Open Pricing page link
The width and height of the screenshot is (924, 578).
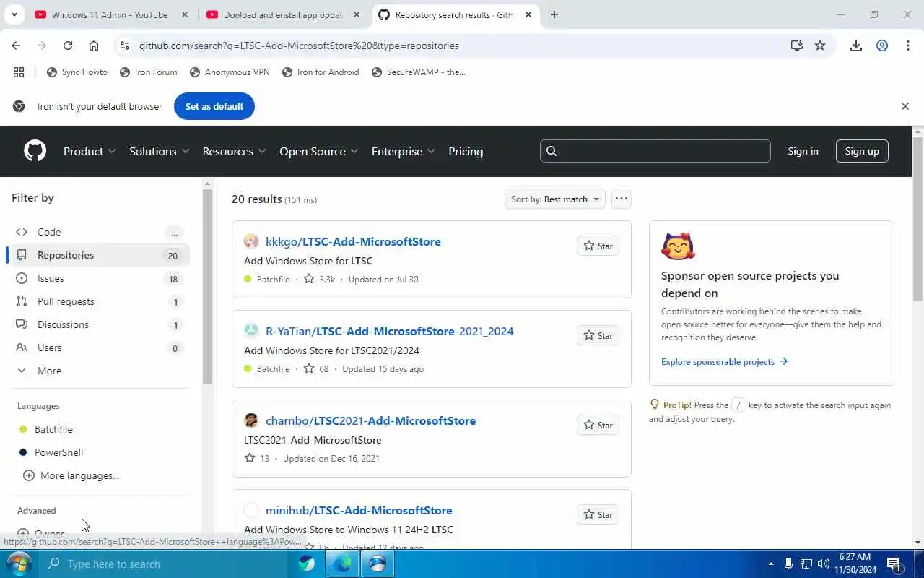466,151
